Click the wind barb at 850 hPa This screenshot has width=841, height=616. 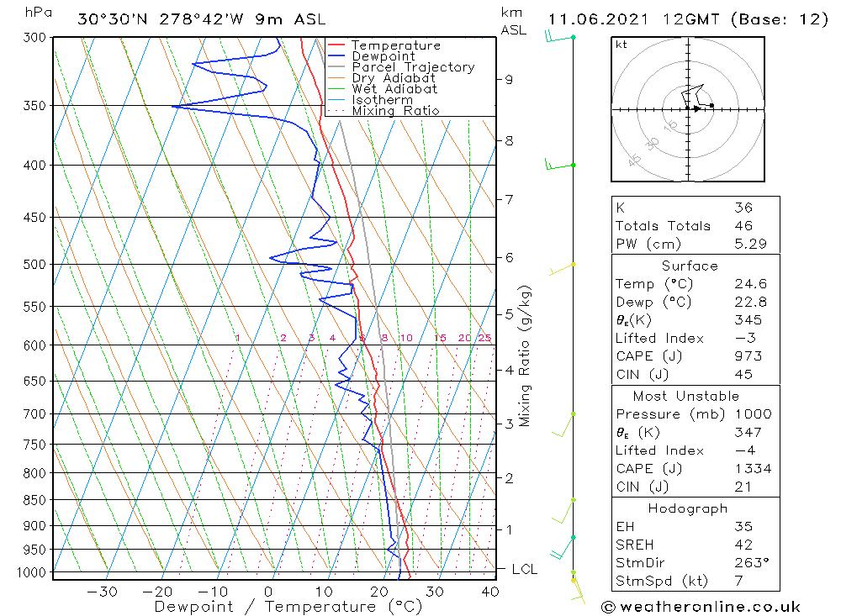(x=563, y=510)
